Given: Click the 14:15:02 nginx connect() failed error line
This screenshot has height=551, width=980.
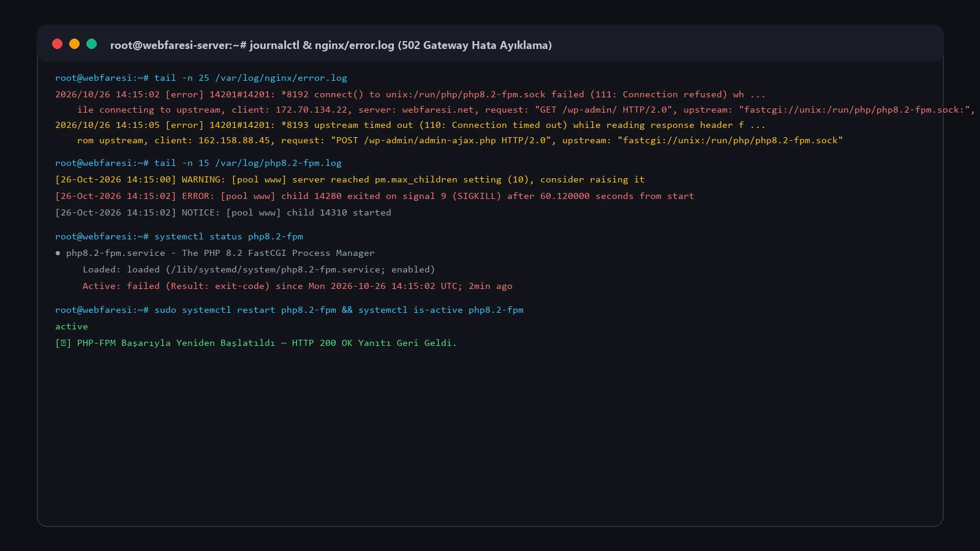Looking at the screenshot, I should tap(410, 95).
